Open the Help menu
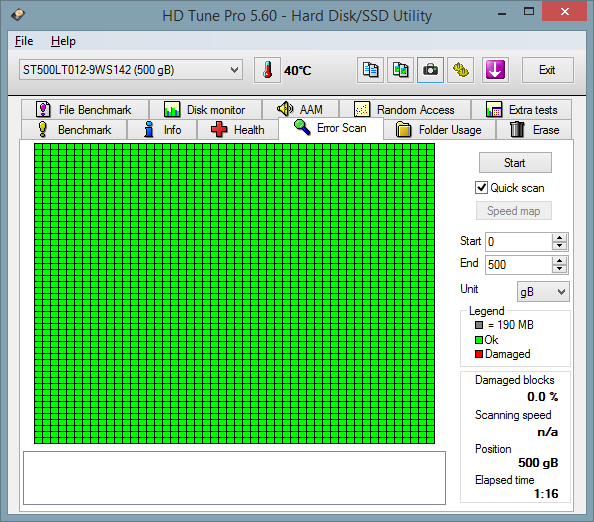594x522 pixels. (63, 41)
